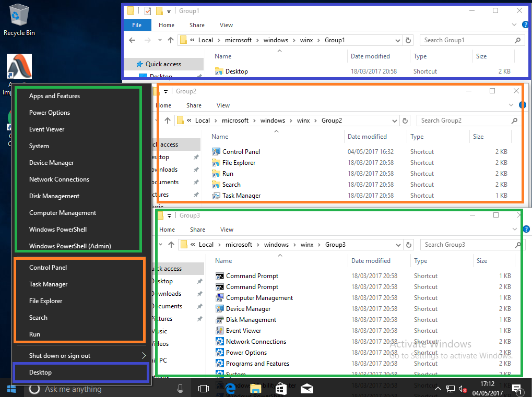This screenshot has height=397, width=532.
Task: Expand the ribbon in Group3 window
Action: 515,229
